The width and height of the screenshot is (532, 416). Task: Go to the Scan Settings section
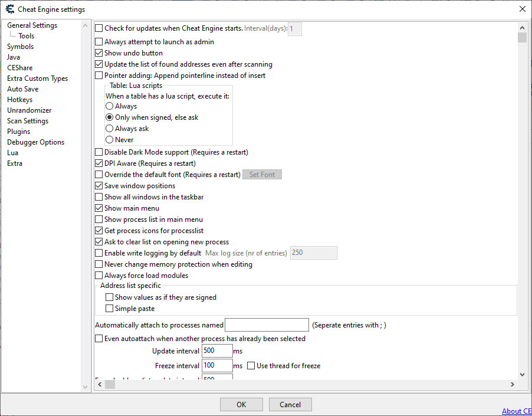coord(28,121)
